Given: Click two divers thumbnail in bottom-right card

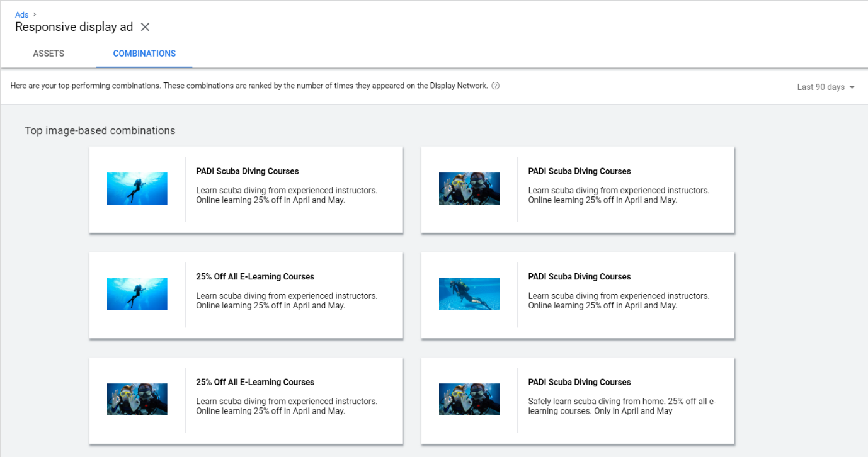Looking at the screenshot, I should (469, 399).
